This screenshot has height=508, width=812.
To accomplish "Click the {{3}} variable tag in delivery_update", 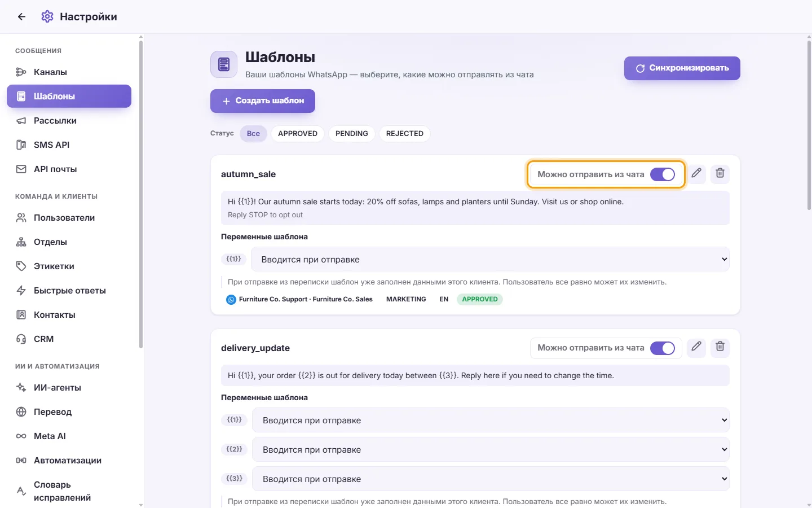I will click(x=234, y=479).
